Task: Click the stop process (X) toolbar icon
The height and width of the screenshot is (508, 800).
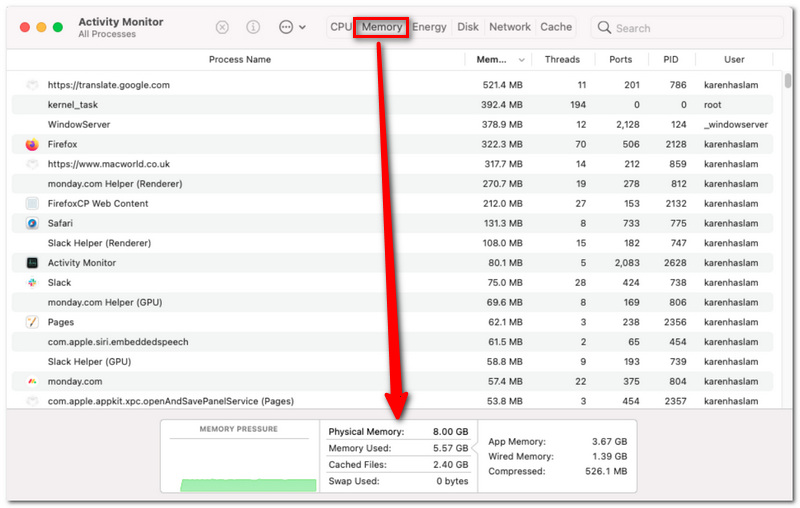Action: coord(222,27)
